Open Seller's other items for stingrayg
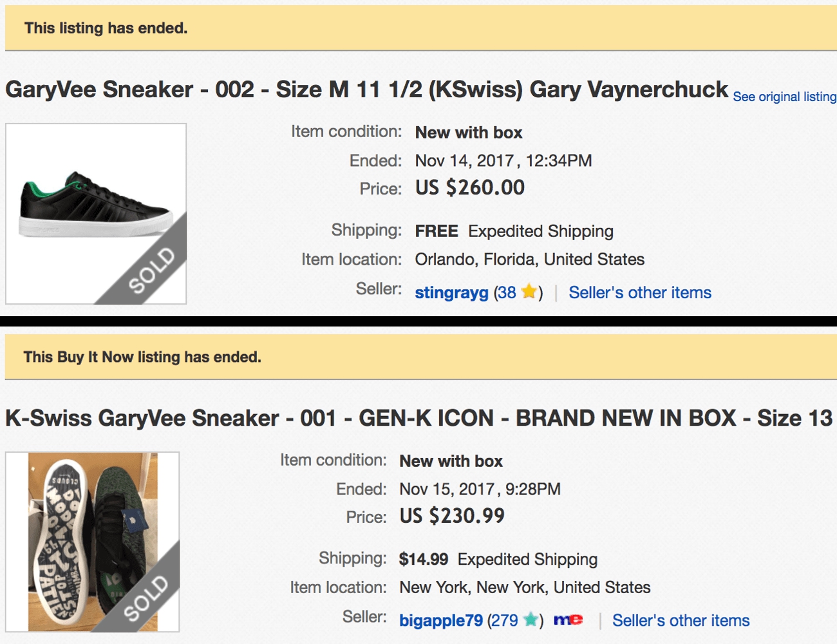Image resolution: width=837 pixels, height=644 pixels. point(640,292)
